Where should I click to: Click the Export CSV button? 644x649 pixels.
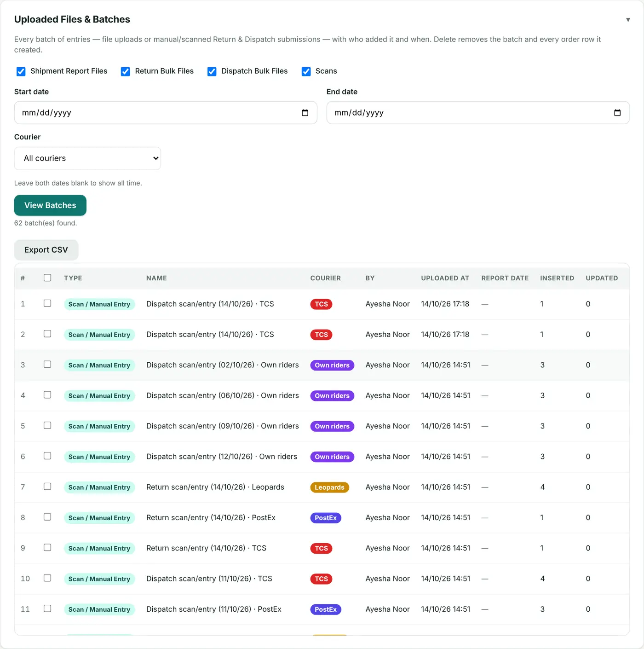point(46,250)
